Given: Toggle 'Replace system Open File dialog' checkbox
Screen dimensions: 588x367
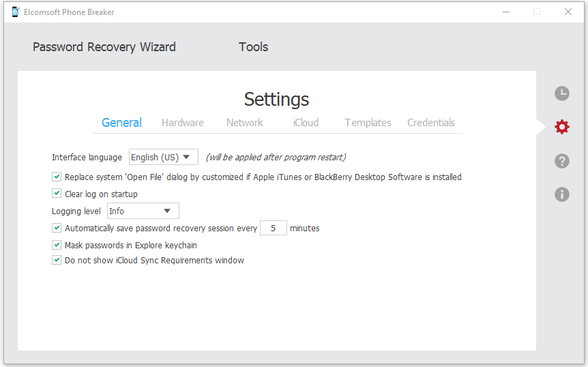Looking at the screenshot, I should pos(57,177).
